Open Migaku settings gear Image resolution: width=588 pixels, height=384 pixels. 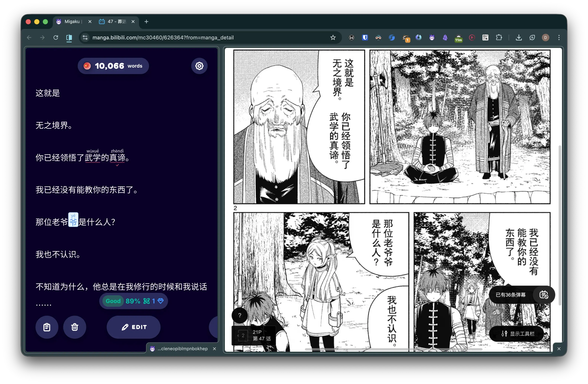199,66
